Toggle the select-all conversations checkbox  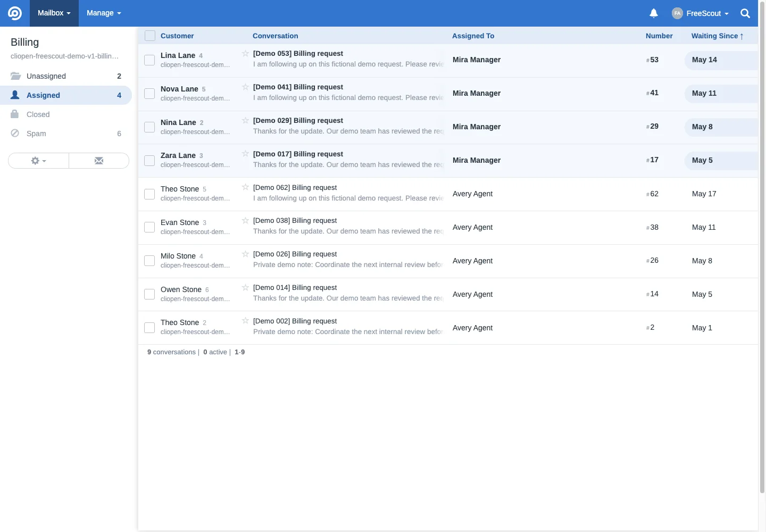(150, 36)
